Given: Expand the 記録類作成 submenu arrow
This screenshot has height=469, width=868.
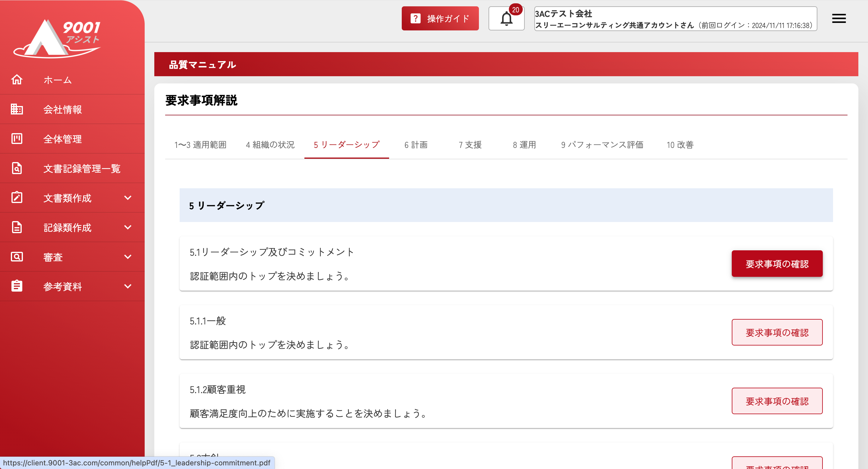Looking at the screenshot, I should coord(128,227).
